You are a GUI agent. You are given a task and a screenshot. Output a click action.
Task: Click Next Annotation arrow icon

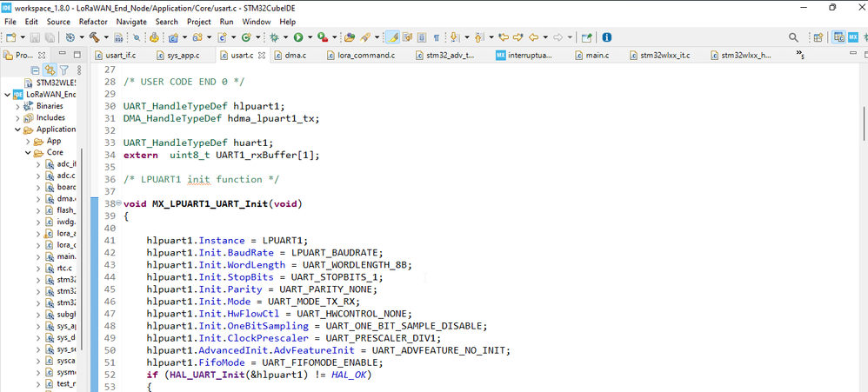click(455, 37)
